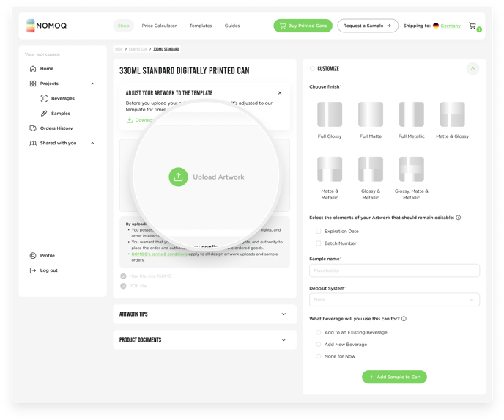Click the Log out icon
This screenshot has width=504, height=420.
[33, 270]
